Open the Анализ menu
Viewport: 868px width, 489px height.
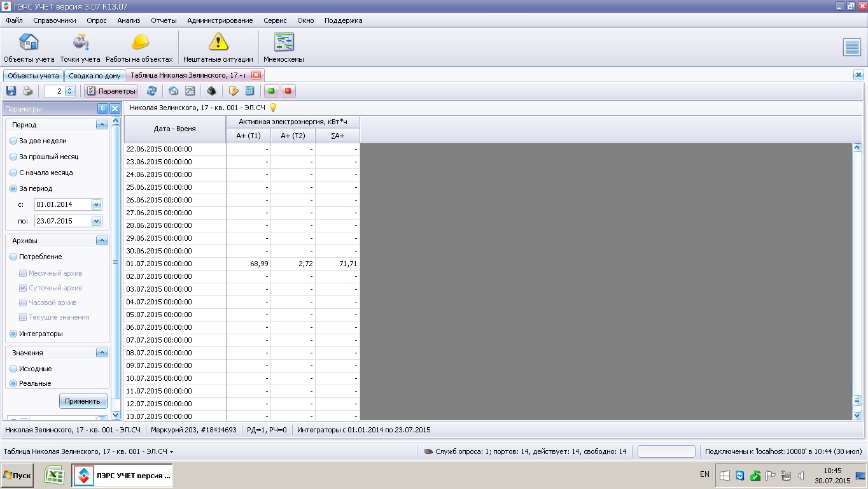click(x=129, y=20)
